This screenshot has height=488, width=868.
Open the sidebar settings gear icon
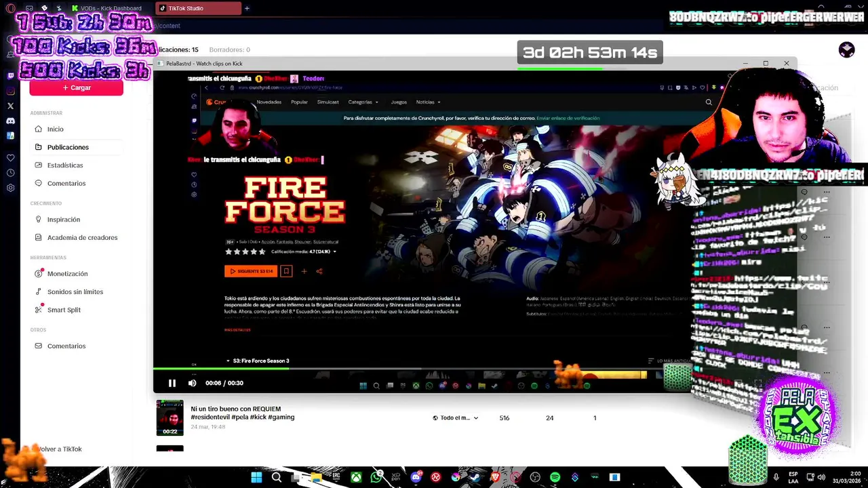[10, 188]
